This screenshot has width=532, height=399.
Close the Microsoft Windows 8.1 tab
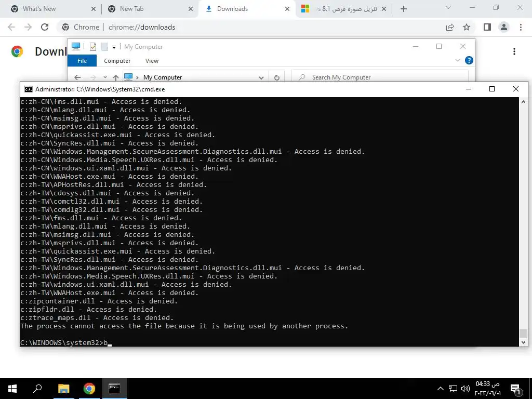click(x=384, y=9)
